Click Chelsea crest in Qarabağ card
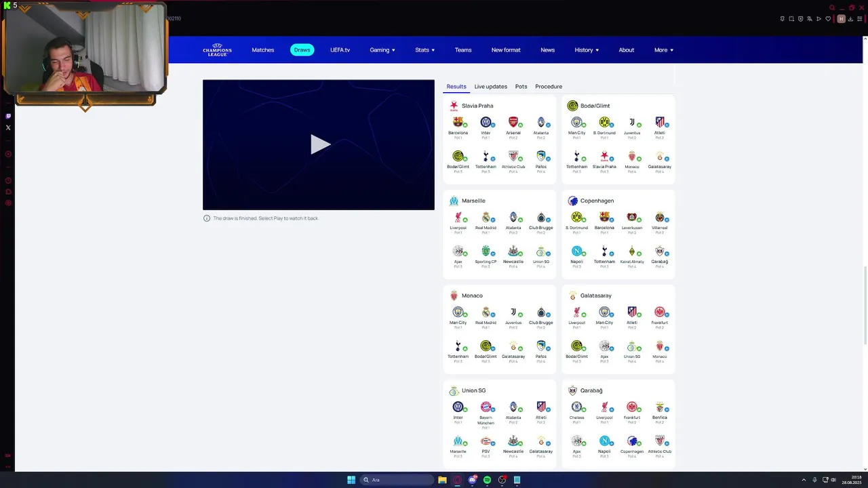The image size is (868, 488). pyautogui.click(x=576, y=407)
